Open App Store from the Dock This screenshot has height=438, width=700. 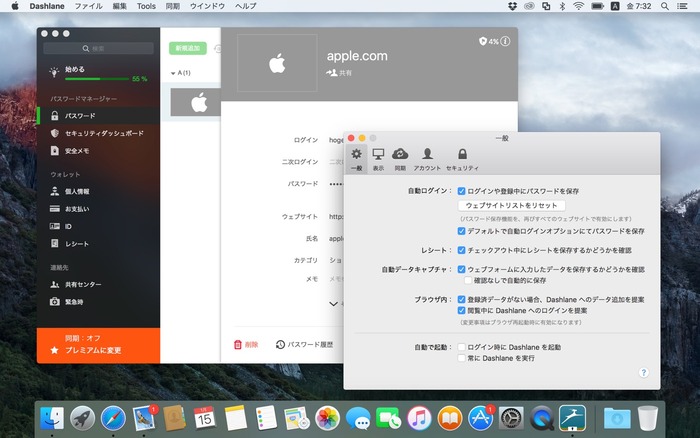pos(480,418)
